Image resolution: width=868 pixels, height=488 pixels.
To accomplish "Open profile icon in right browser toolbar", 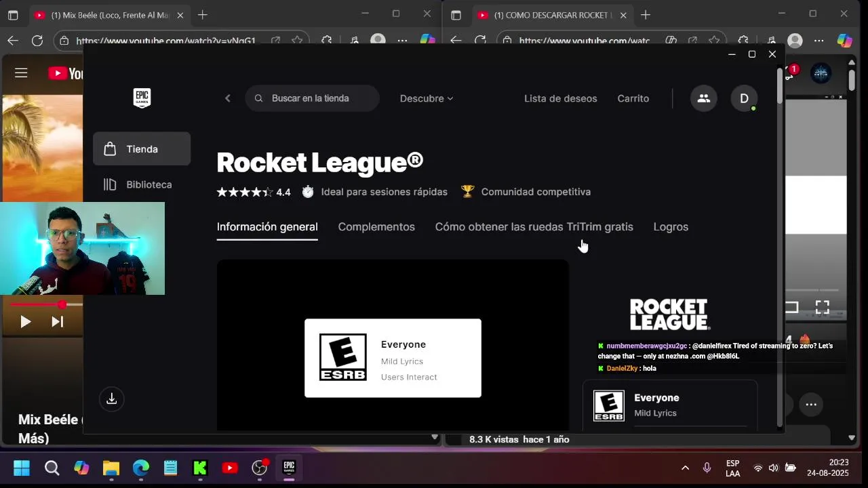I will click(795, 41).
